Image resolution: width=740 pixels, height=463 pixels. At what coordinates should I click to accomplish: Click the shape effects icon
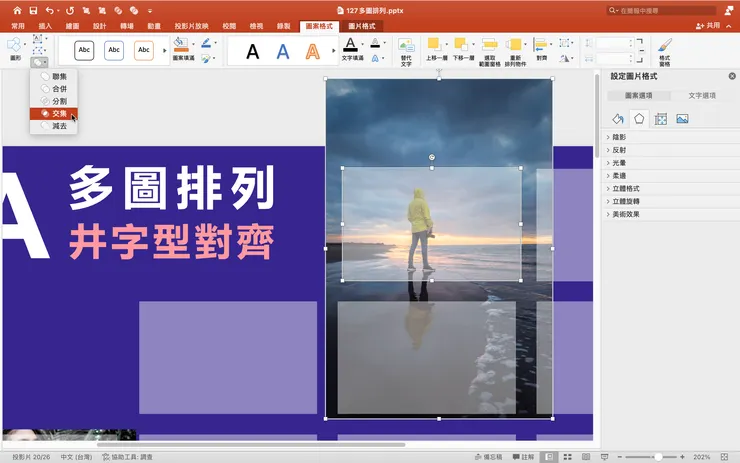(206, 59)
